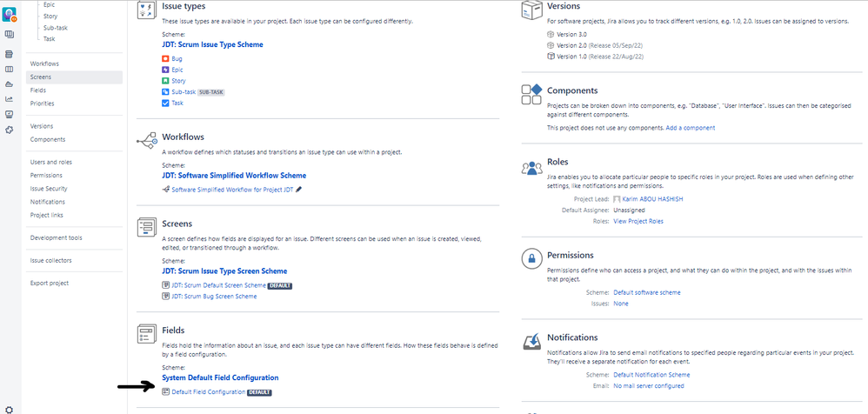Open JDT: Scrum Issue Type Screen Scheme
Viewport: 868px width, 414px height.
[224, 271]
